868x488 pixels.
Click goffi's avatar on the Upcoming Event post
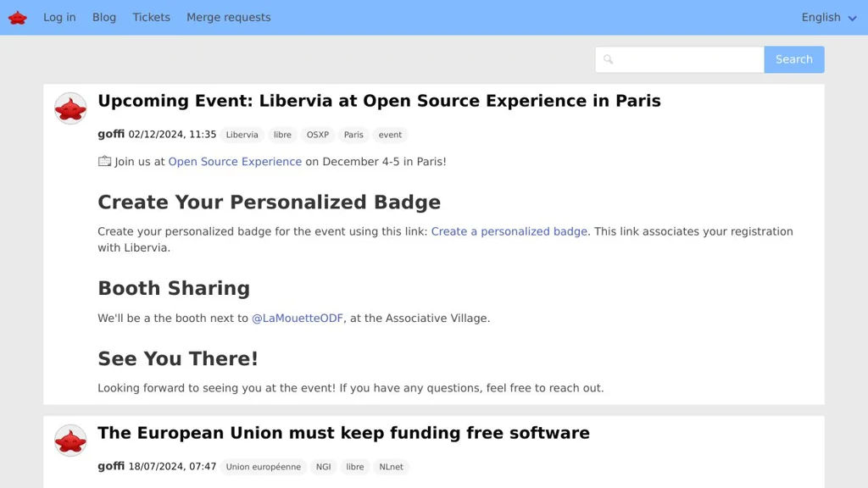tap(70, 108)
